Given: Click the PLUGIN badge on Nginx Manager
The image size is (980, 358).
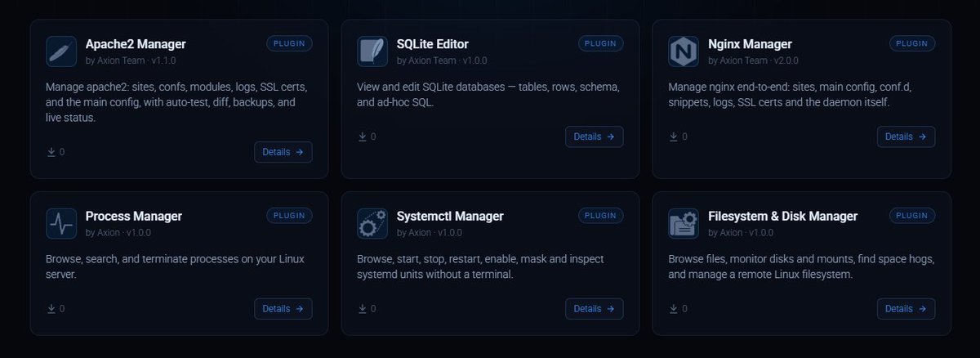Looking at the screenshot, I should (912, 43).
